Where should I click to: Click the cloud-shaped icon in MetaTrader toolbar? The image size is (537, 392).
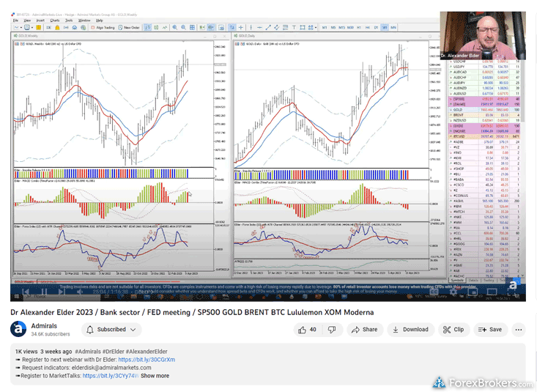click(74, 27)
